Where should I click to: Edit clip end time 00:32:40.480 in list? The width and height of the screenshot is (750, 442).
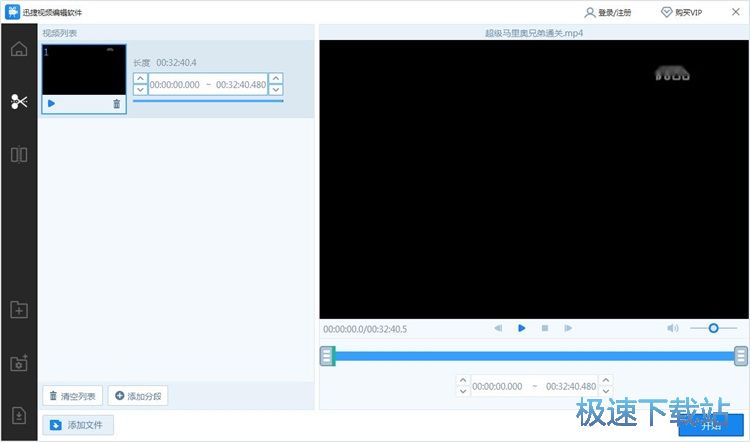tap(241, 85)
